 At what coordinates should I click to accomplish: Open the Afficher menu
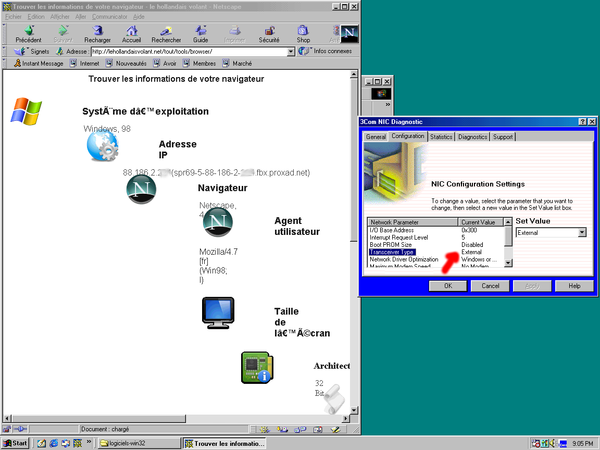point(60,16)
